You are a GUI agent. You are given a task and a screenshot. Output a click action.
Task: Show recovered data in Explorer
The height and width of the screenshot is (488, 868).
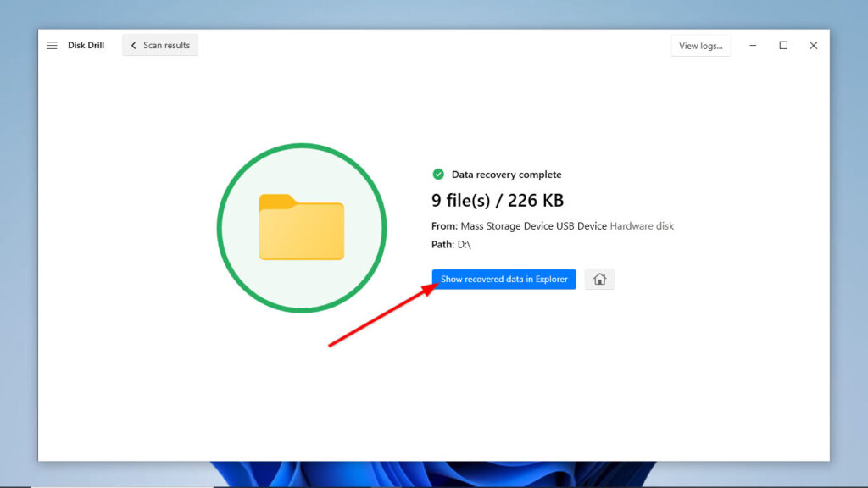tap(504, 279)
